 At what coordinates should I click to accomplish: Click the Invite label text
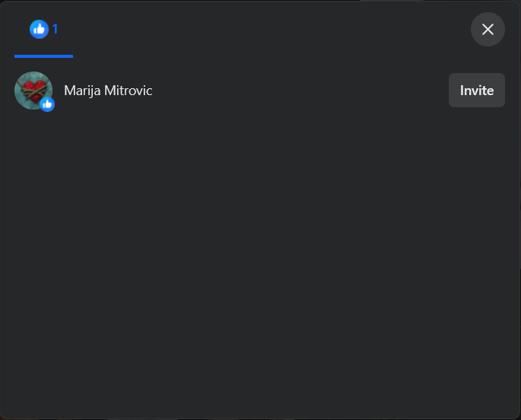pos(476,91)
